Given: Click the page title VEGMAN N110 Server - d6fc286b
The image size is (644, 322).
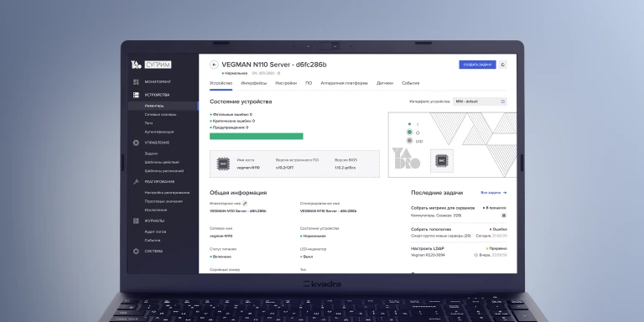Looking at the screenshot, I should pos(274,65).
